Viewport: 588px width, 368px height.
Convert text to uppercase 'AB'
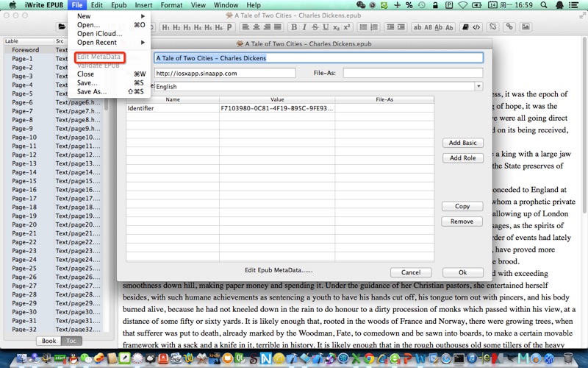[x=428, y=27]
